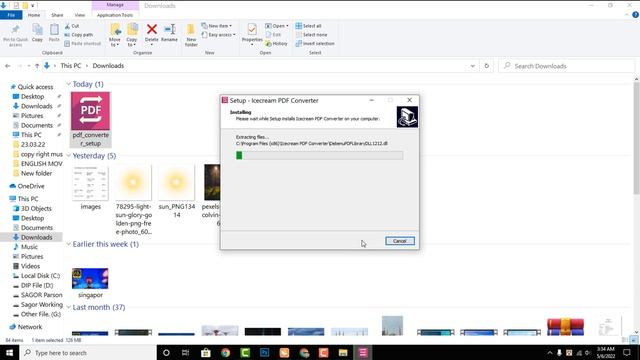Click the Properties ribbon icon
Screen dimensions: 640x360
252,29
